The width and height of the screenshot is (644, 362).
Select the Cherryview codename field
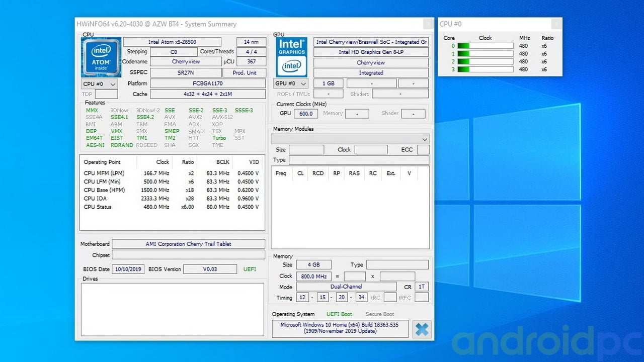pyautogui.click(x=186, y=61)
